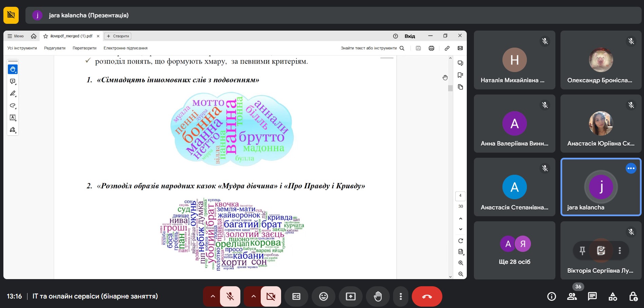Viewport: 644px width, 308px height.
Task: Open the Acrobat Меню hamburger menu
Action: [16, 36]
